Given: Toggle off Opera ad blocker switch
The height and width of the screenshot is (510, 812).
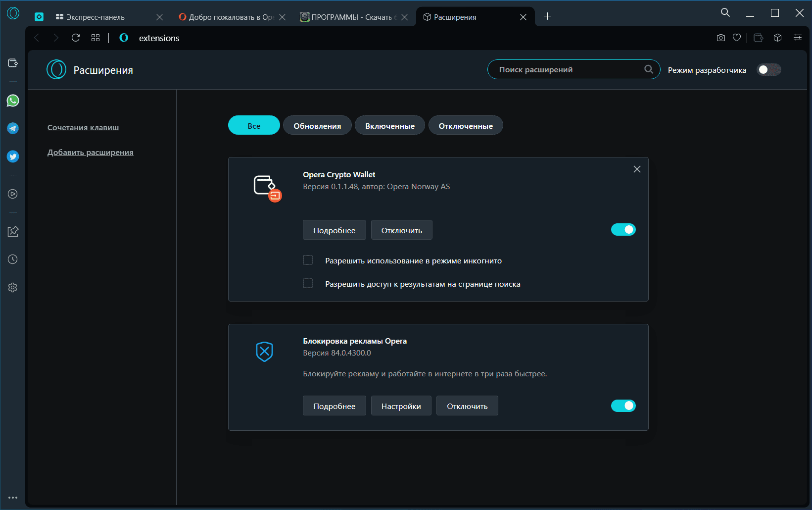Looking at the screenshot, I should pos(623,406).
